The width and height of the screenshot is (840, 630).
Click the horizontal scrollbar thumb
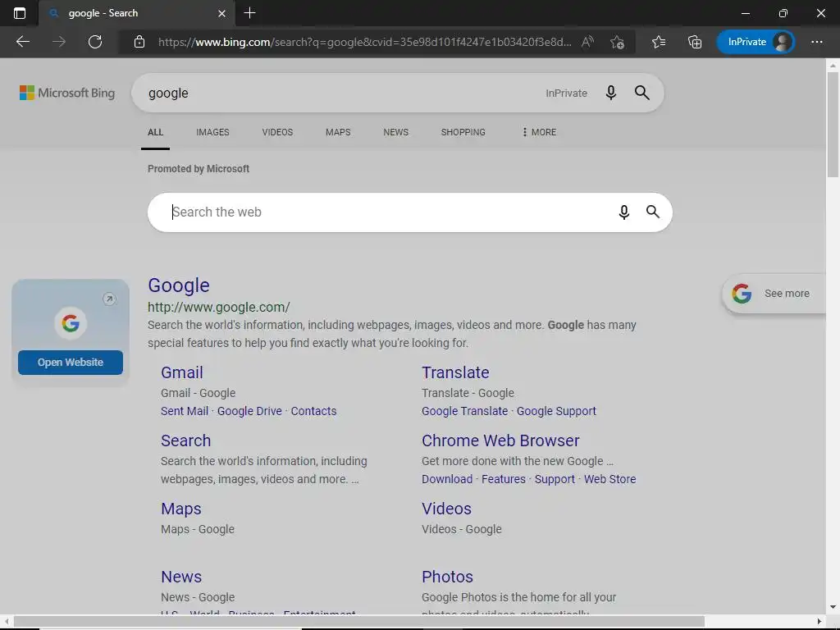tap(359, 622)
